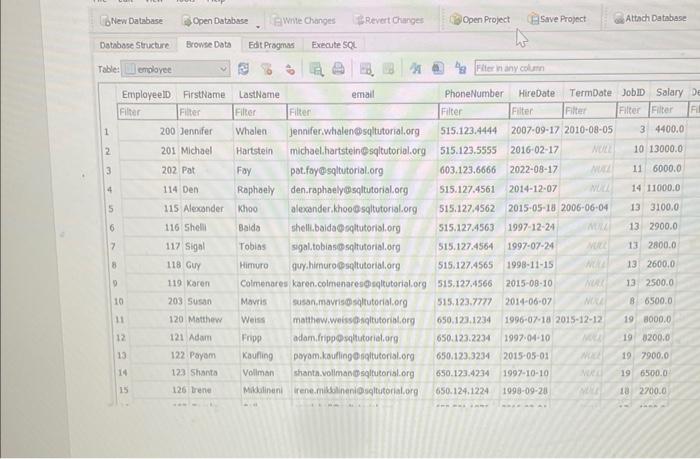Select the Browse Data tab
The width and height of the screenshot is (700, 459).
[208, 45]
